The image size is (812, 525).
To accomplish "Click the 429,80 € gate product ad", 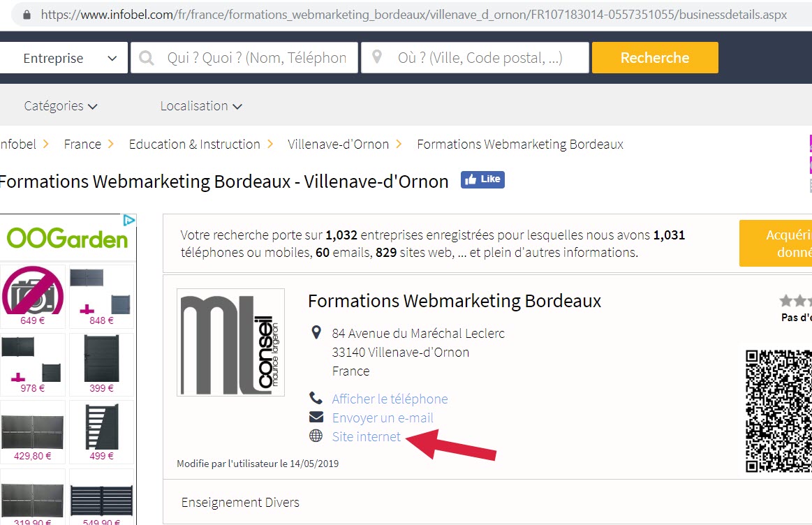I will coord(33,432).
